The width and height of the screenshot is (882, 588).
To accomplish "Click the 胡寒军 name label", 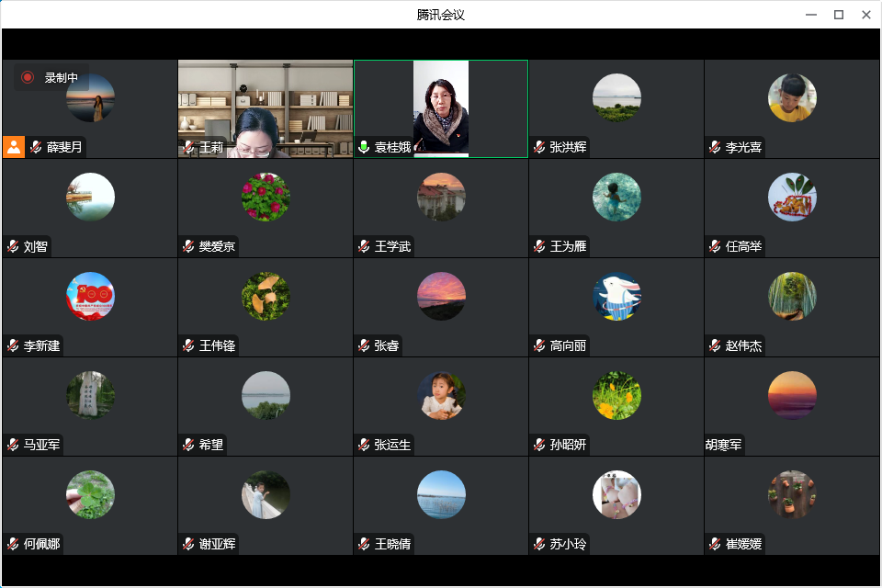I will [x=723, y=445].
